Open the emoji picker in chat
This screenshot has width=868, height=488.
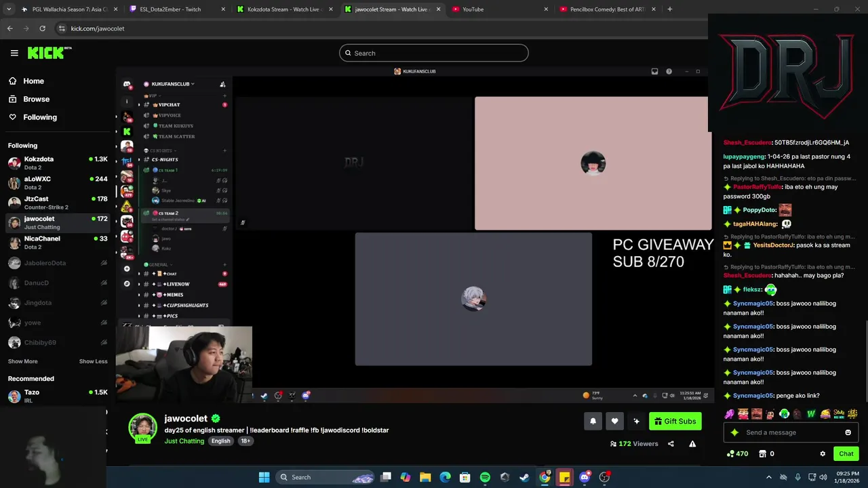pos(848,432)
